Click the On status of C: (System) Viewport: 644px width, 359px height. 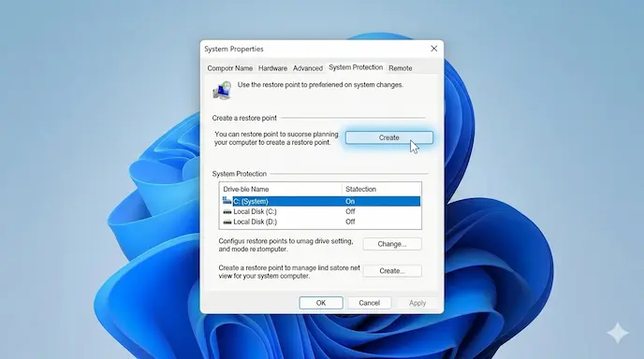pos(350,201)
